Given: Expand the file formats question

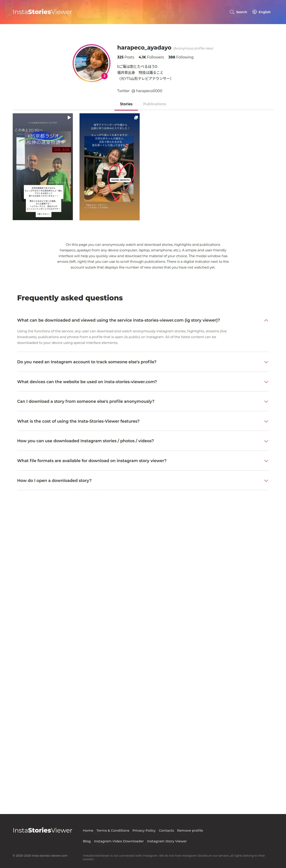Looking at the screenshot, I should [x=266, y=461].
